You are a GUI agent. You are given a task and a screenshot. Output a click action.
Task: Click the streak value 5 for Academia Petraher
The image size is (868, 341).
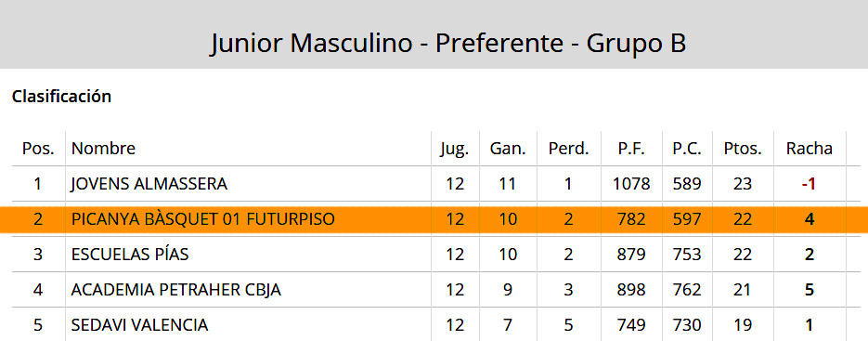[810, 290]
